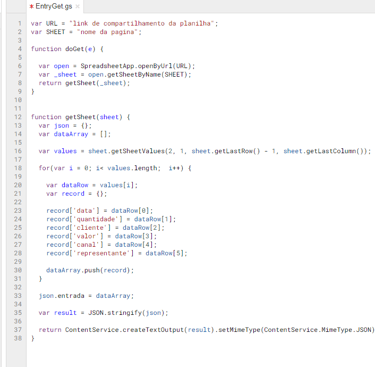Click "JSON.stringify(json);" on line 35
The image size is (375, 367).
coord(128,313)
